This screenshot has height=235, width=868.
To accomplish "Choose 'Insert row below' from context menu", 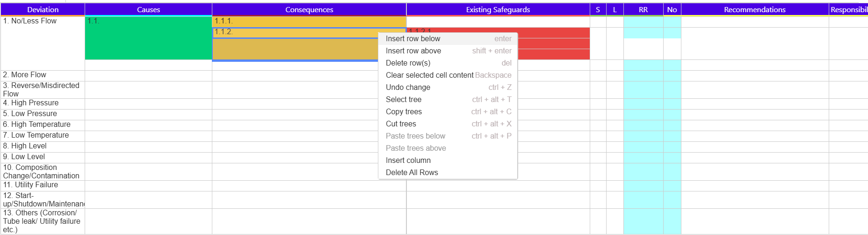I will [413, 39].
